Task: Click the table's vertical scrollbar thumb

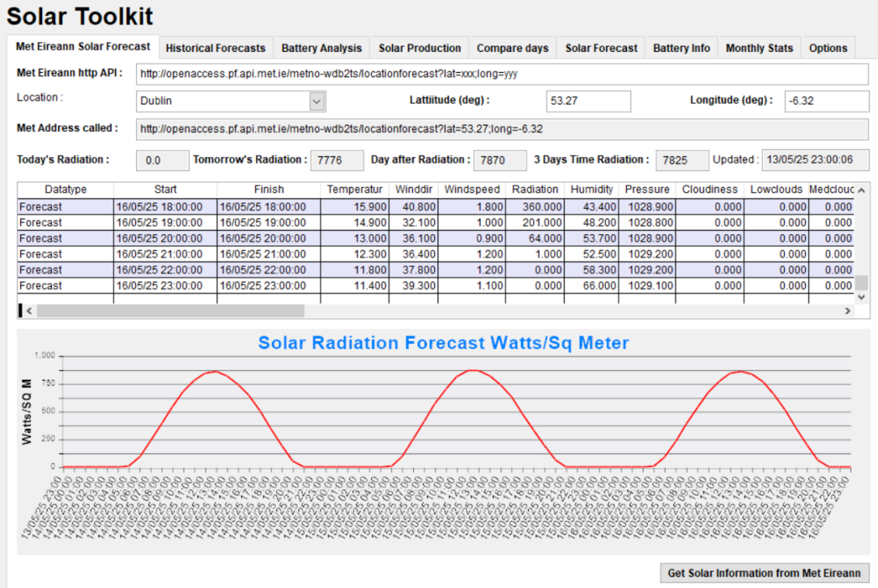Action: tap(861, 282)
